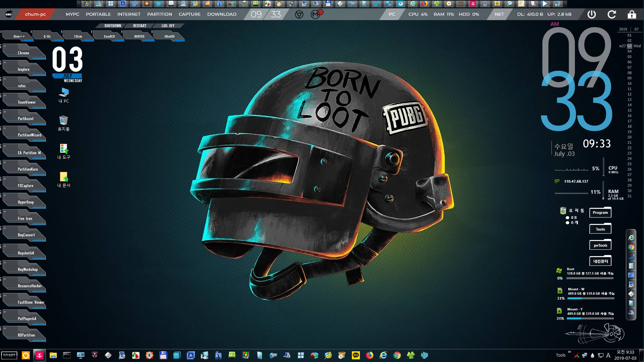Open RegWorkshop launcher
Image resolution: width=644 pixels, height=362 pixels.
pyautogui.click(x=24, y=269)
